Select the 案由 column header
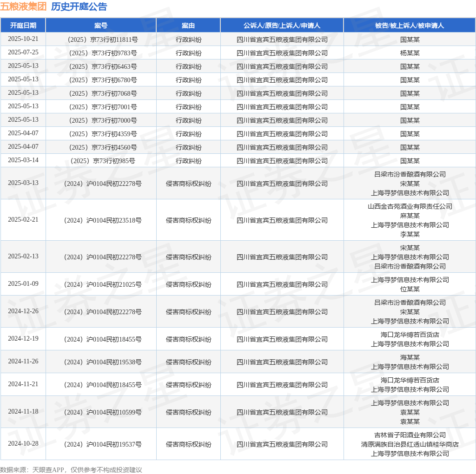Screen dimensions: 476x474 tap(188, 26)
